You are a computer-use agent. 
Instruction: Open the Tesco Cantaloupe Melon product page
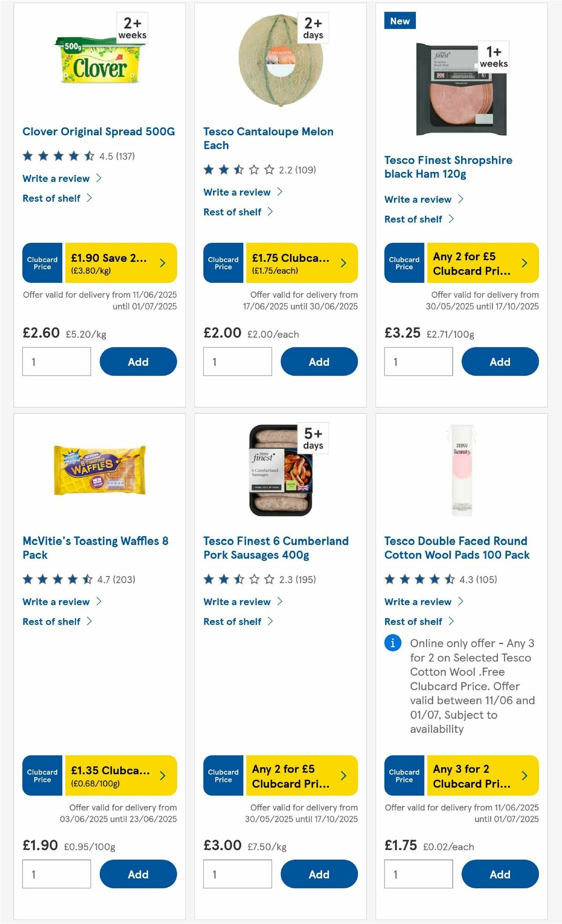point(268,138)
